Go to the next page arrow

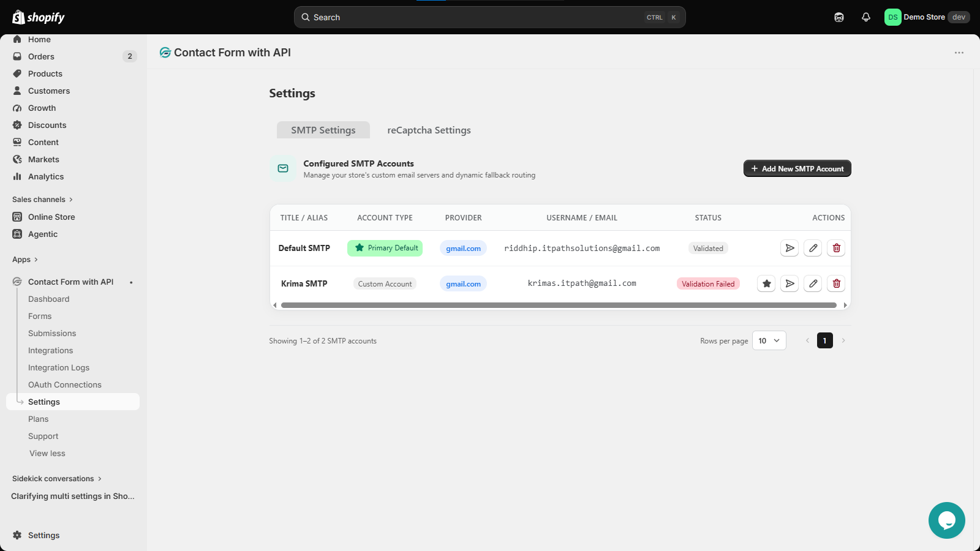pyautogui.click(x=843, y=340)
